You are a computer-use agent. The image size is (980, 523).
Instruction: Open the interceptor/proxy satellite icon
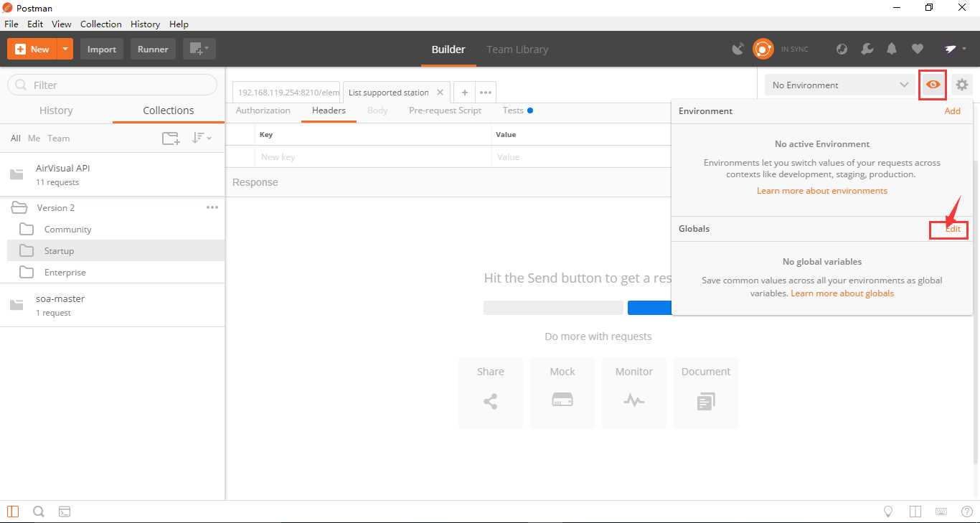click(738, 49)
